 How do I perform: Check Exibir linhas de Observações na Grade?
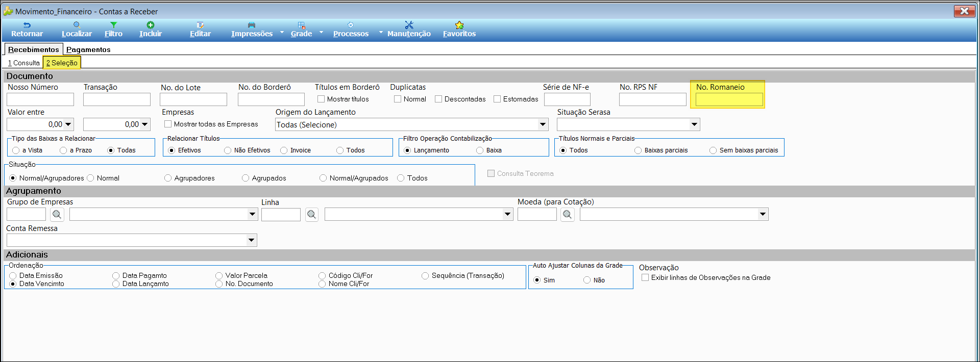[645, 277]
